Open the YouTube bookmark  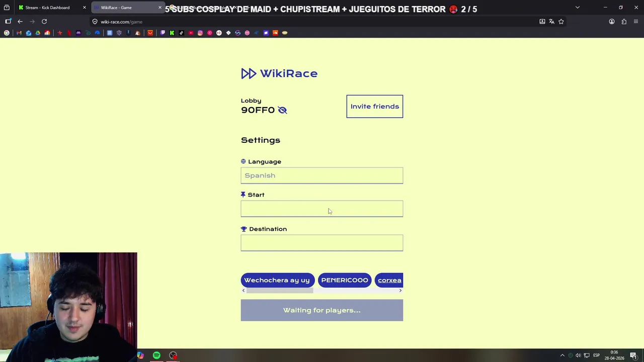click(x=191, y=33)
